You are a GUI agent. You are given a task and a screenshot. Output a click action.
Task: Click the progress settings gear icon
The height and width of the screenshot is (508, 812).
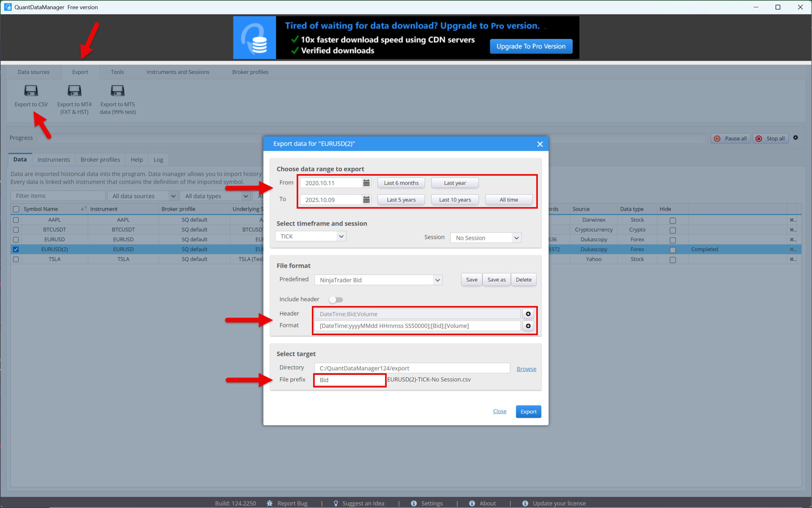795,138
